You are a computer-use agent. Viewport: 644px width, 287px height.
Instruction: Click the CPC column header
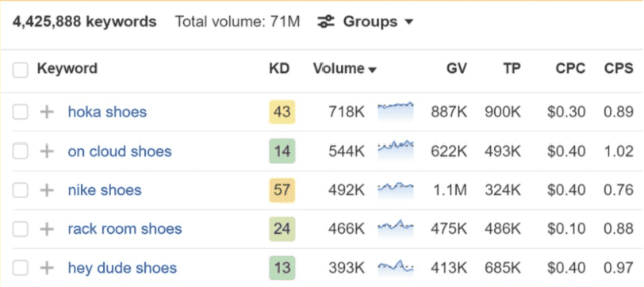click(x=570, y=68)
